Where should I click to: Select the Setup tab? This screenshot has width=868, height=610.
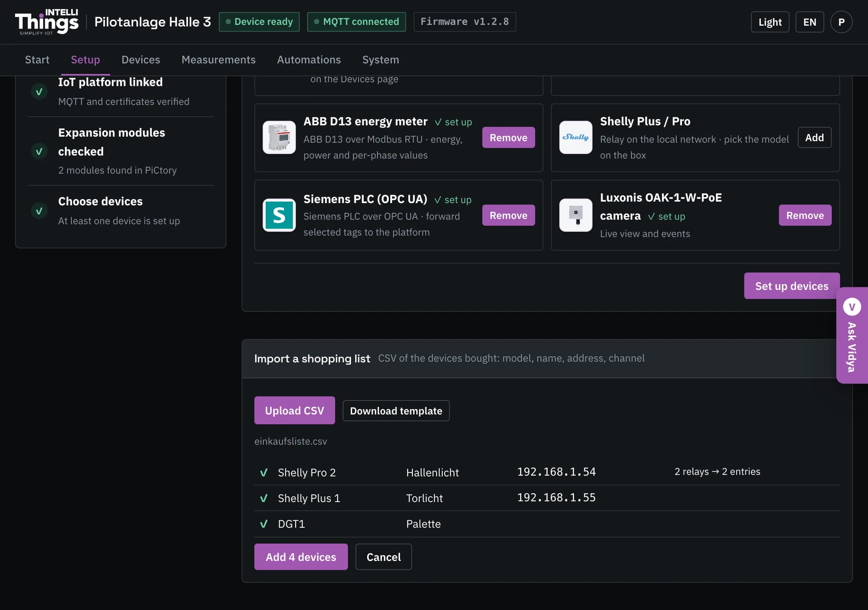[x=85, y=60]
